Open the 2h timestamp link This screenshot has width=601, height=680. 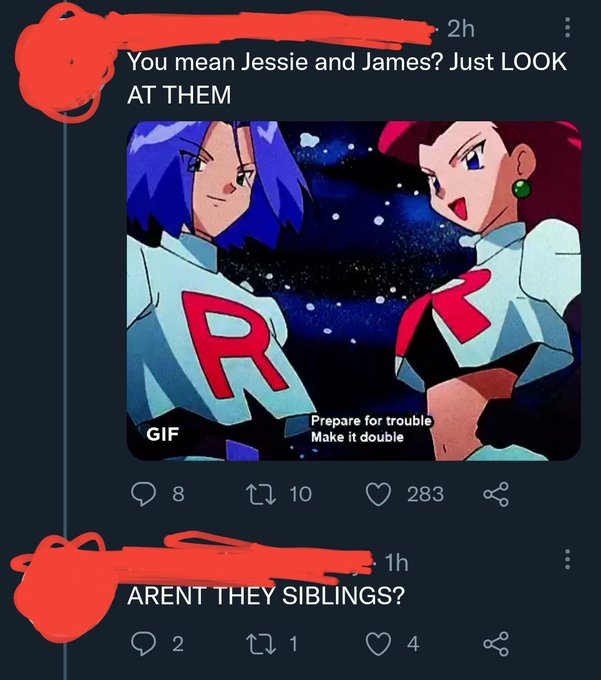coord(461,29)
